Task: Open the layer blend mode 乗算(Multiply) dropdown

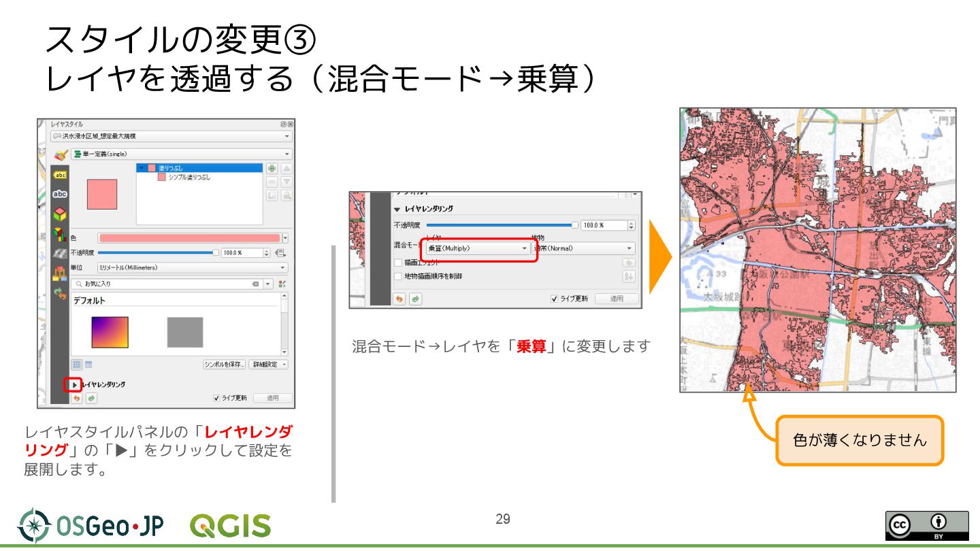Action: [x=478, y=248]
